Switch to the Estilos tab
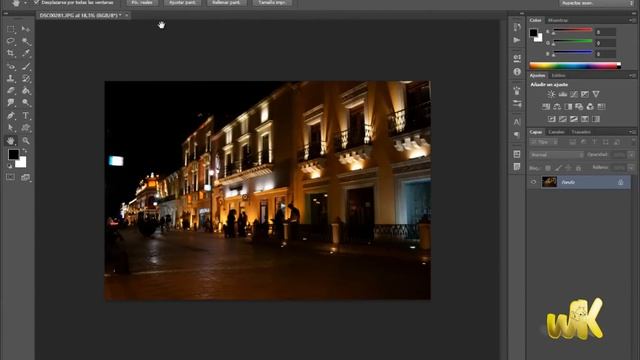This screenshot has height=360, width=640. 558,76
